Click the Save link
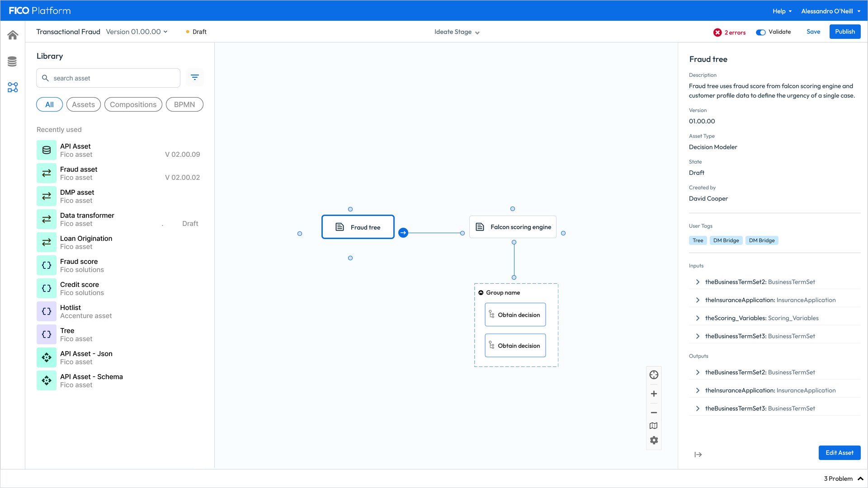 click(x=813, y=32)
